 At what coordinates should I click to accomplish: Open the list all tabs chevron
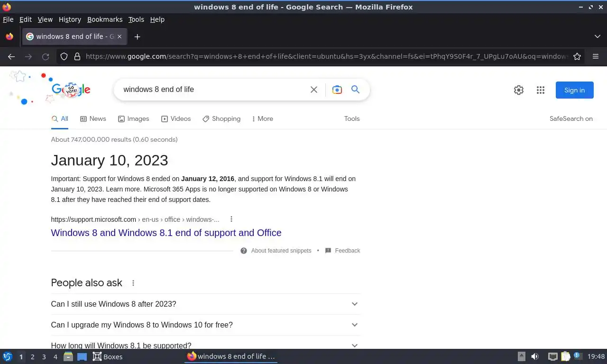click(x=598, y=36)
